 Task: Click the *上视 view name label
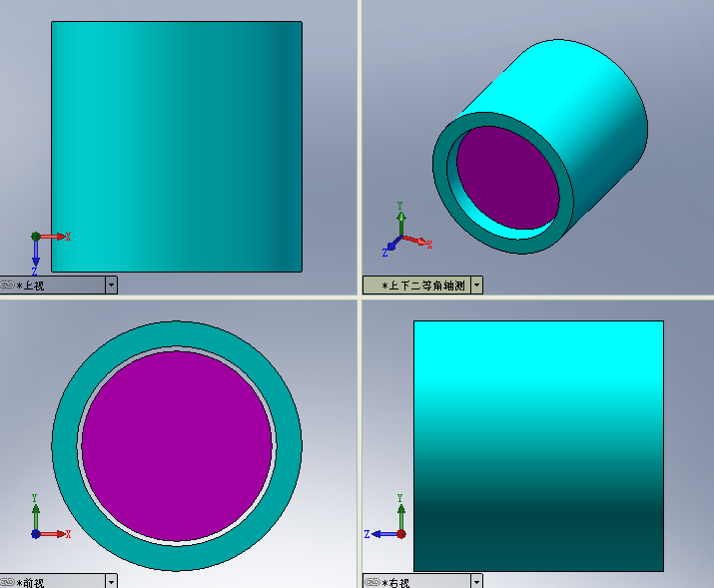pos(31,286)
